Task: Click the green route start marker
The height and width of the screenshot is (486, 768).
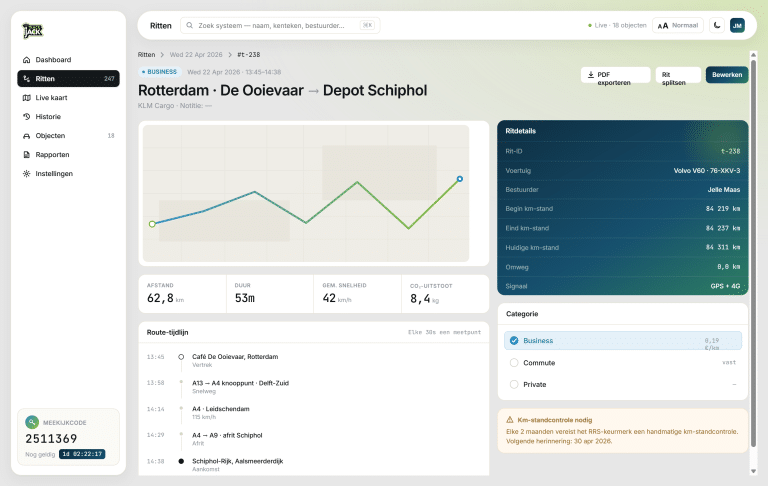Action: [152, 224]
